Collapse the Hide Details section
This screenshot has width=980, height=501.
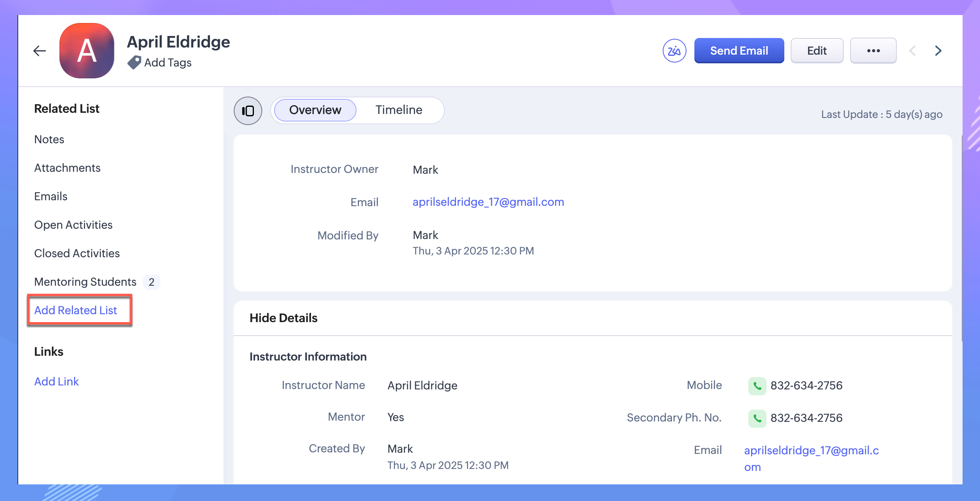tap(284, 318)
